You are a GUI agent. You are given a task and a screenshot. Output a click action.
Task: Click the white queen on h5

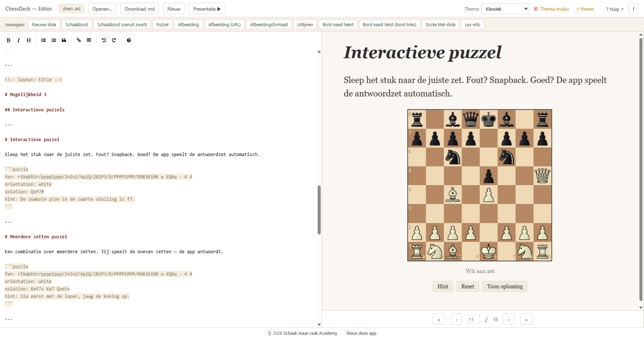pyautogui.click(x=543, y=175)
